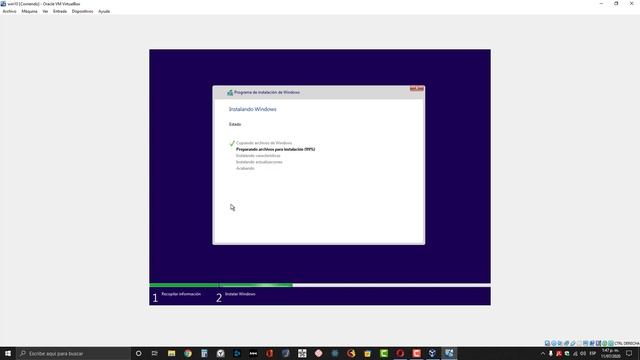Open the Entrada menu
The height and width of the screenshot is (360, 640).
point(60,11)
